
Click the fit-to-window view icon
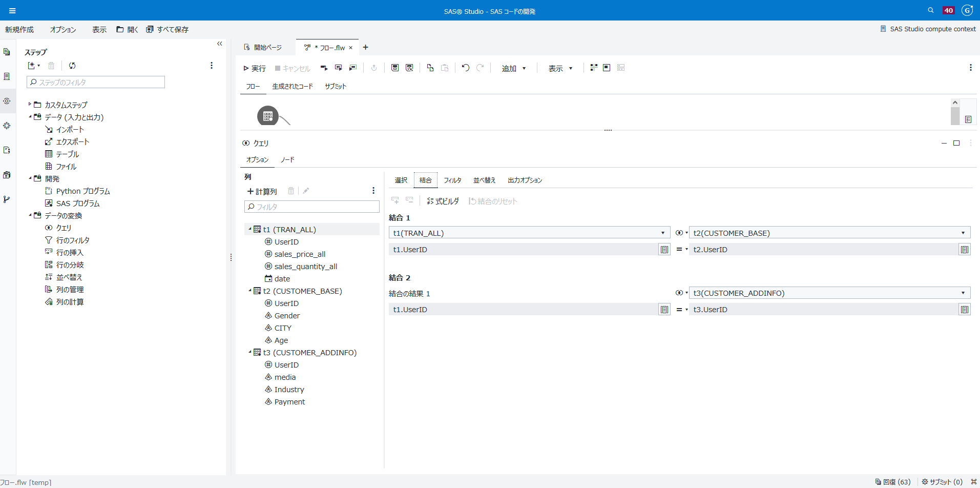pyautogui.click(x=607, y=68)
